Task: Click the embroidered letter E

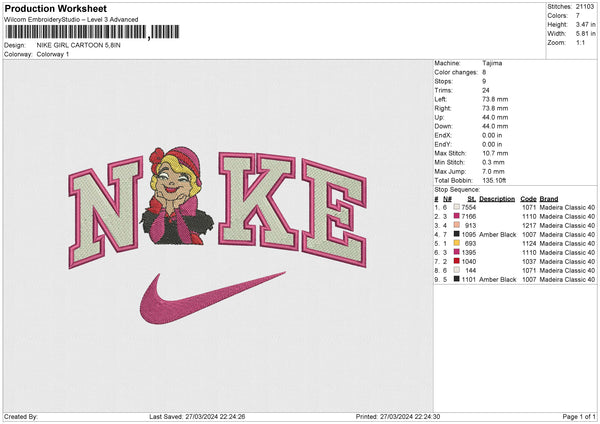Action: click(x=334, y=213)
